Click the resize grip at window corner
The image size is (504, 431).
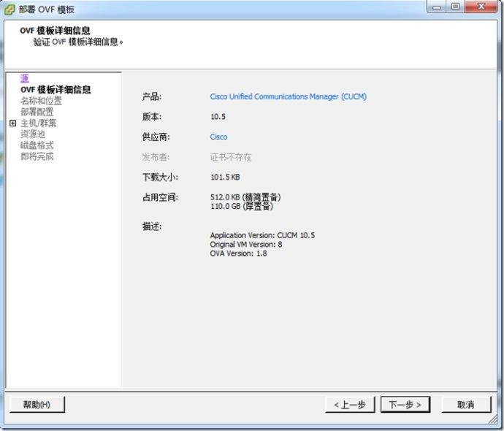click(x=493, y=419)
